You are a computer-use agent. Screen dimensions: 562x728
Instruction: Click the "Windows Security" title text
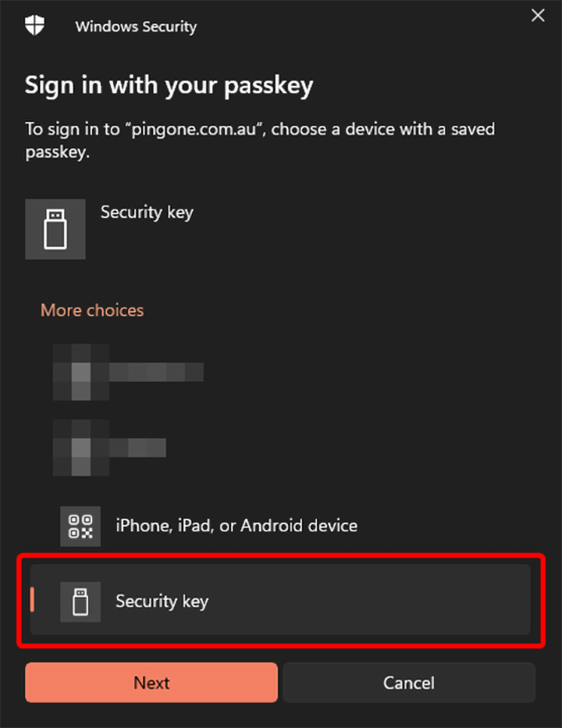pyautogui.click(x=136, y=27)
